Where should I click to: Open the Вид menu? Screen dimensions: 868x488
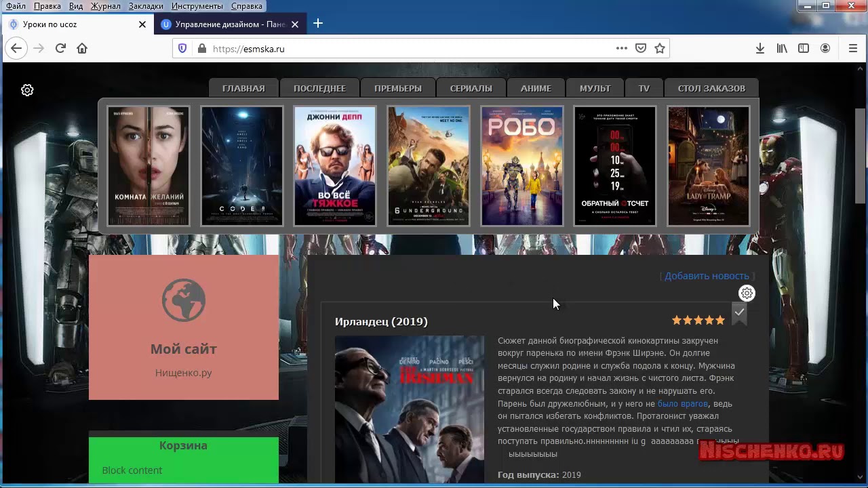(x=76, y=6)
